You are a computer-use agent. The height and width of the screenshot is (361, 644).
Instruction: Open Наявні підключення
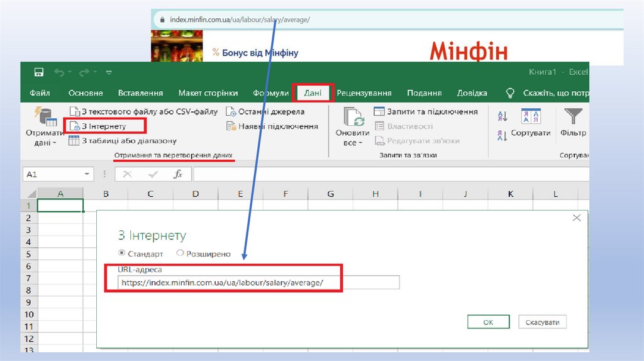pos(272,126)
